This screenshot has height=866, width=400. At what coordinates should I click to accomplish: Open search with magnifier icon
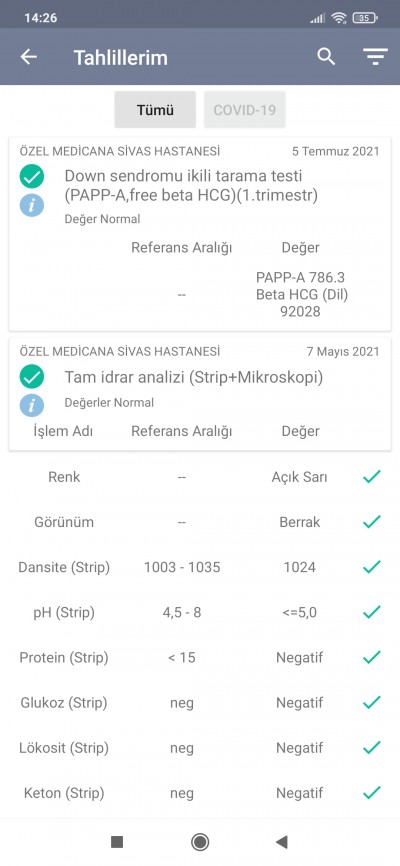pos(326,56)
